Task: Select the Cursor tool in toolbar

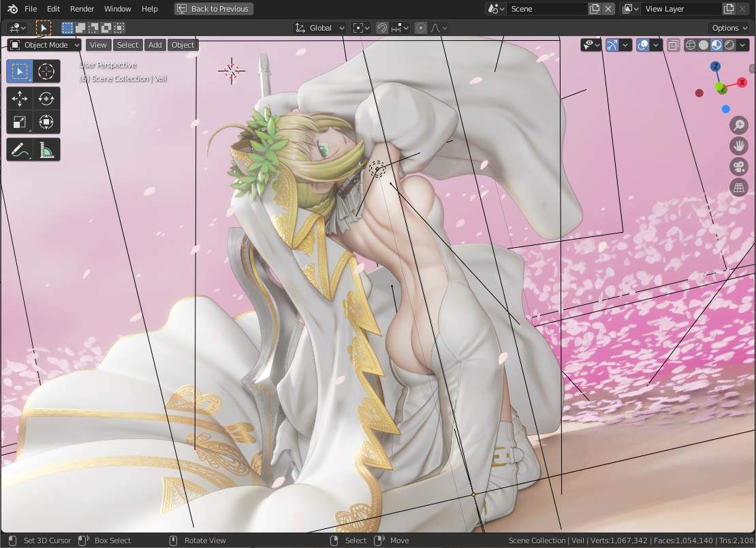Action: click(x=46, y=71)
